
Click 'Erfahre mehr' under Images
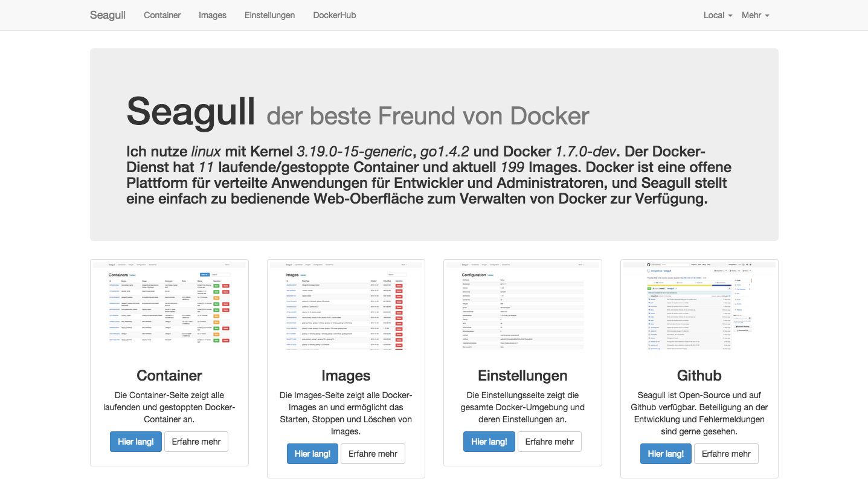coord(373,454)
